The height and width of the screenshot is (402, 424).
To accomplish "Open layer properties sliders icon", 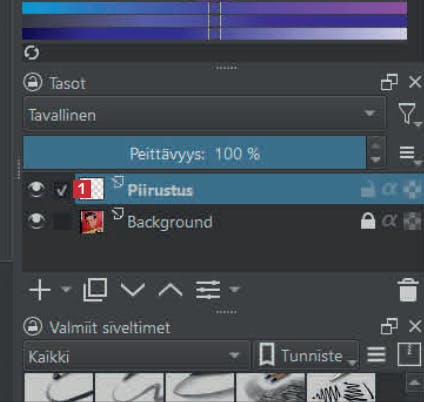I will 208,289.
